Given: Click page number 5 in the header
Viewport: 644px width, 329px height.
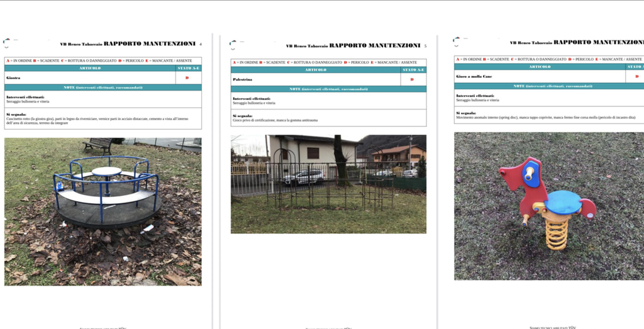Looking at the screenshot, I should point(425,46).
